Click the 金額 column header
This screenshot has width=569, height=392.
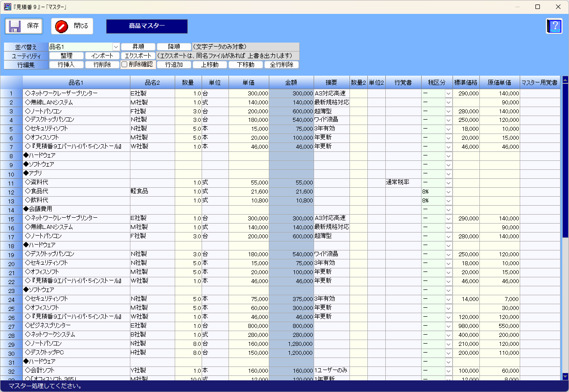point(291,82)
